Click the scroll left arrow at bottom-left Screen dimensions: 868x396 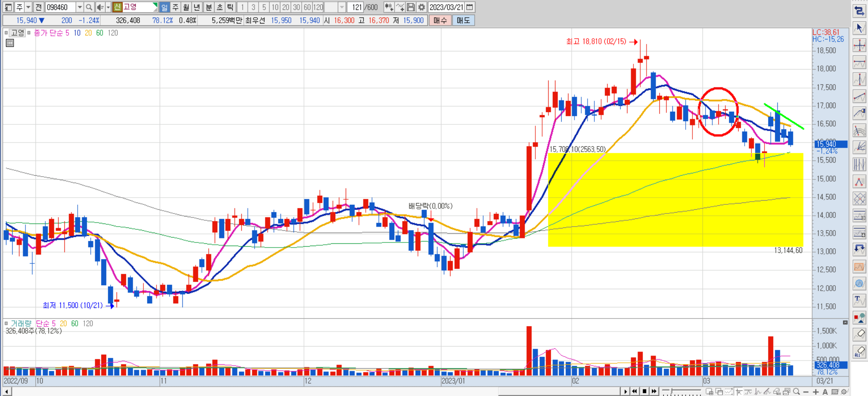point(6,391)
